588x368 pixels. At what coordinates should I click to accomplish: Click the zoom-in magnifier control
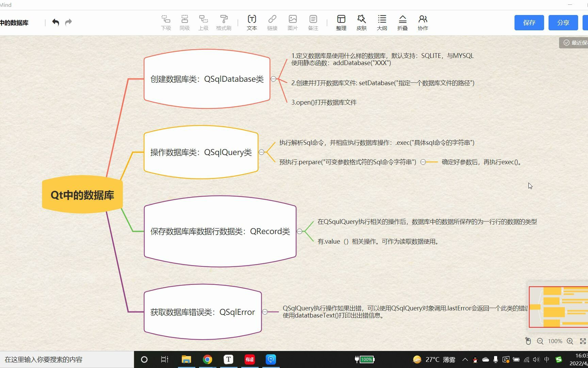(x=570, y=341)
